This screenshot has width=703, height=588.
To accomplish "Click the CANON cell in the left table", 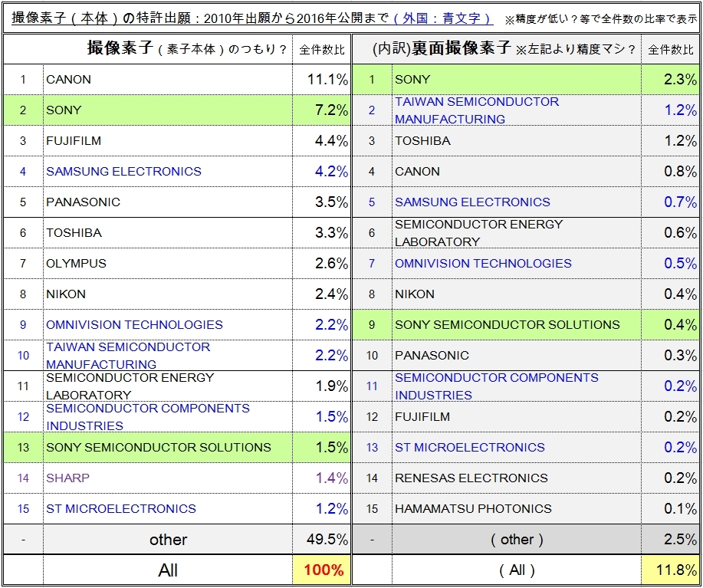I will pos(69,80).
